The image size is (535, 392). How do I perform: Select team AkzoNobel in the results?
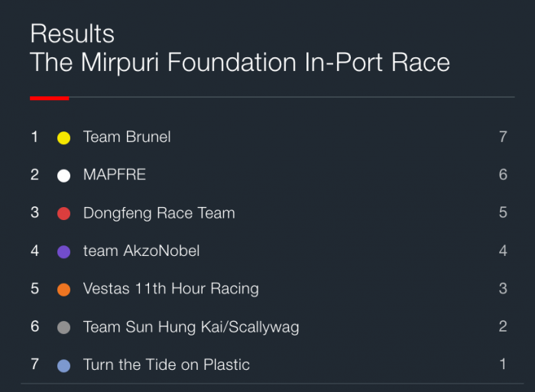pyautogui.click(x=141, y=251)
